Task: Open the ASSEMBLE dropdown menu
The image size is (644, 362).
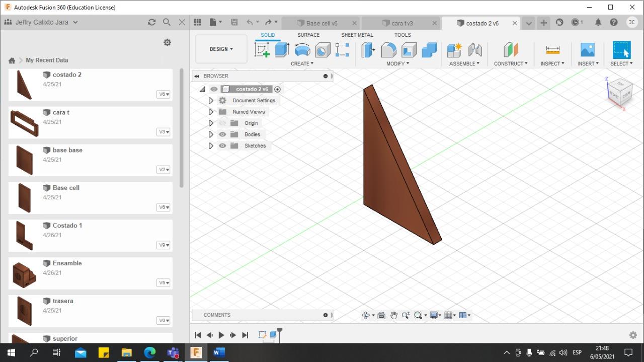Action: [464, 63]
